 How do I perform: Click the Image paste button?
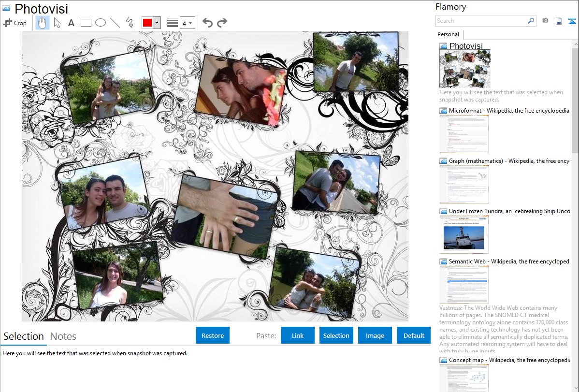[x=375, y=335]
